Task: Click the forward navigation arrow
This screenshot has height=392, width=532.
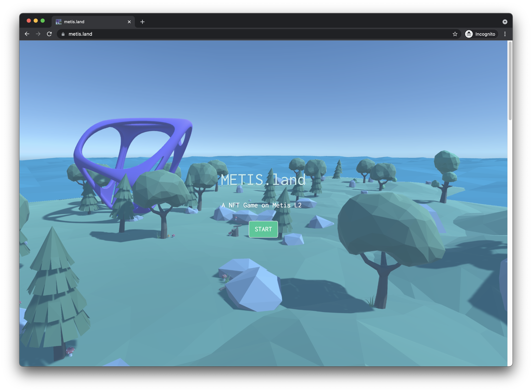Action: click(x=38, y=34)
